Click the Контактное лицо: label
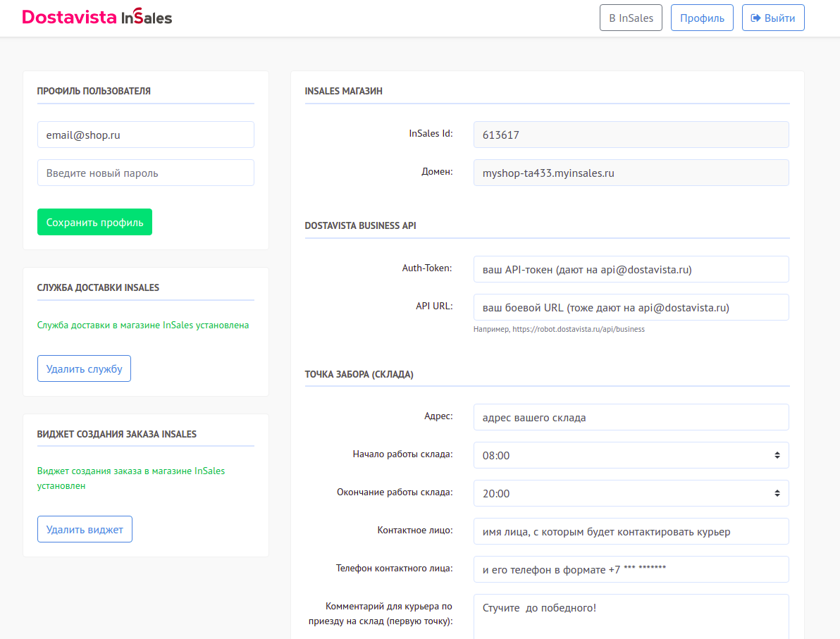 [415, 530]
